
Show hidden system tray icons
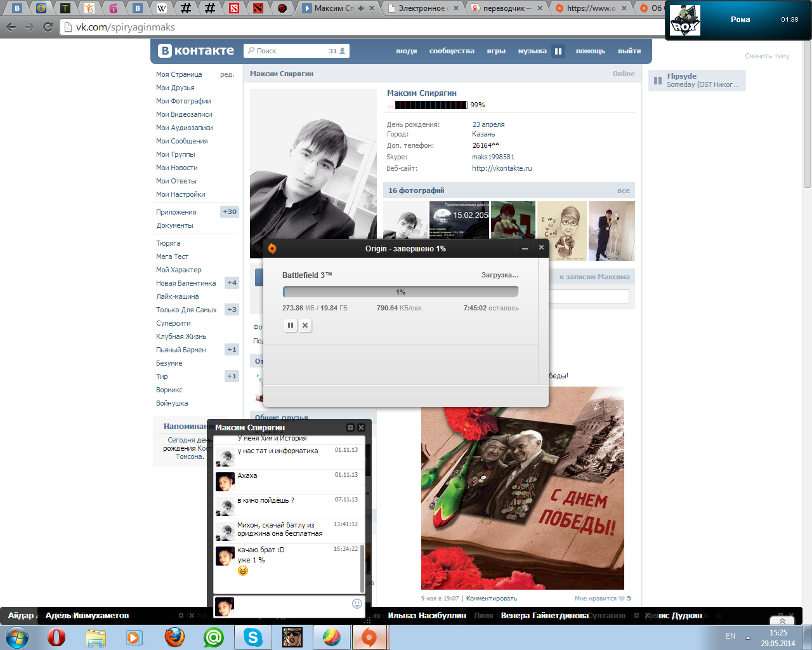pyautogui.click(x=748, y=637)
